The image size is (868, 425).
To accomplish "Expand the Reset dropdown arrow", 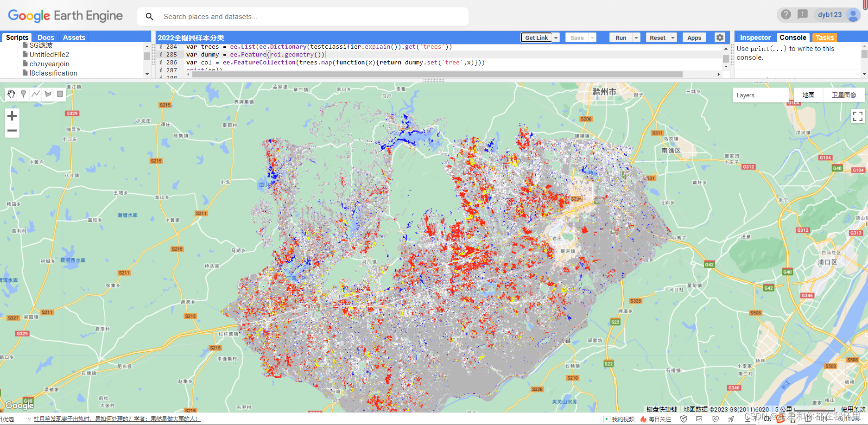I will (x=673, y=38).
